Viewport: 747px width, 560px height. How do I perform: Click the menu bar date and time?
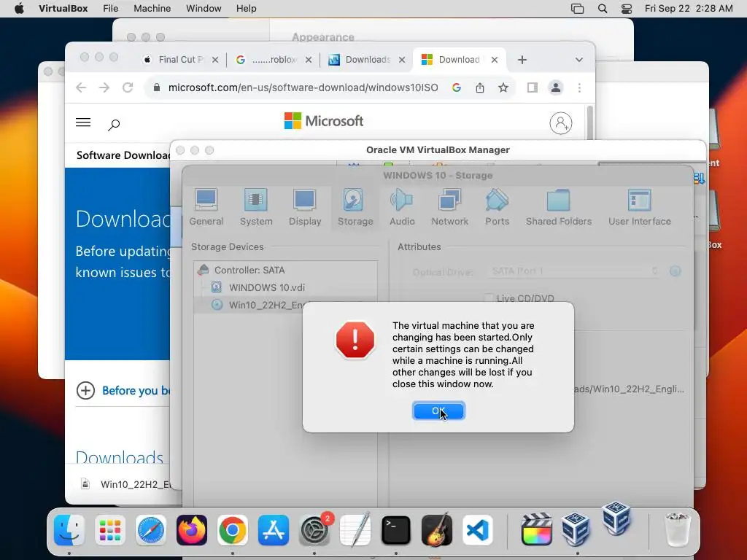click(689, 9)
